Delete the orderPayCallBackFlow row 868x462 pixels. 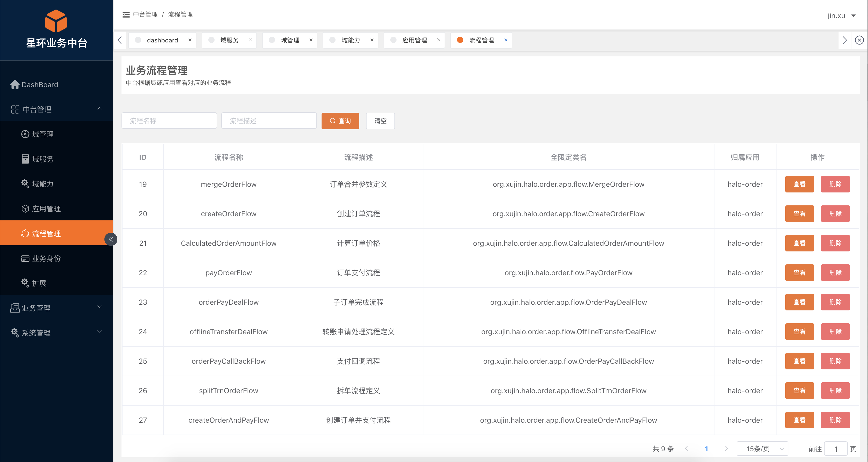[835, 361]
